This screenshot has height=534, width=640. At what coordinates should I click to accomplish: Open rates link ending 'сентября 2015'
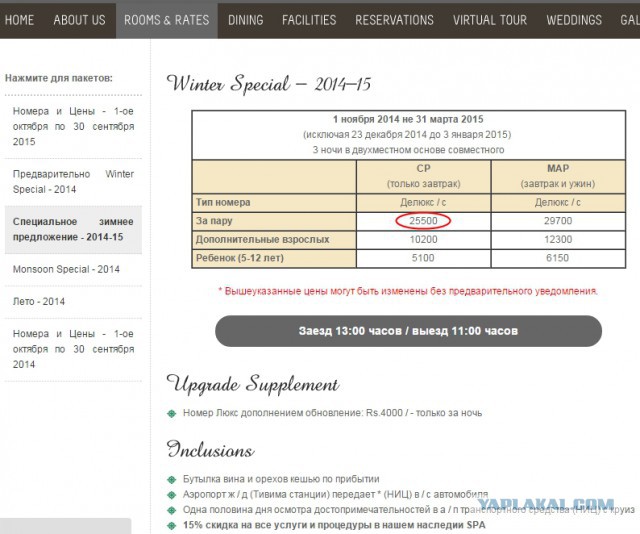pos(73,127)
